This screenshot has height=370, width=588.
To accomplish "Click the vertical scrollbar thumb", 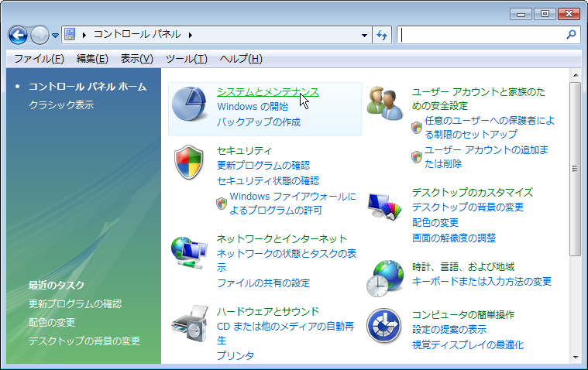I will pos(576,169).
